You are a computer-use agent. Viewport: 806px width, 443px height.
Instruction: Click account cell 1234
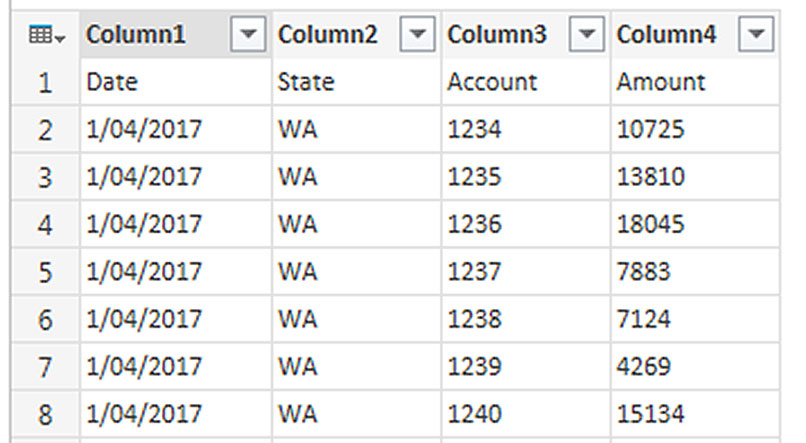click(526, 130)
